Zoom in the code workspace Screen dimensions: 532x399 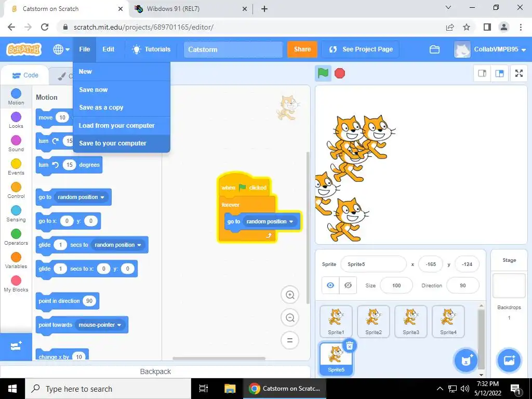click(x=290, y=295)
